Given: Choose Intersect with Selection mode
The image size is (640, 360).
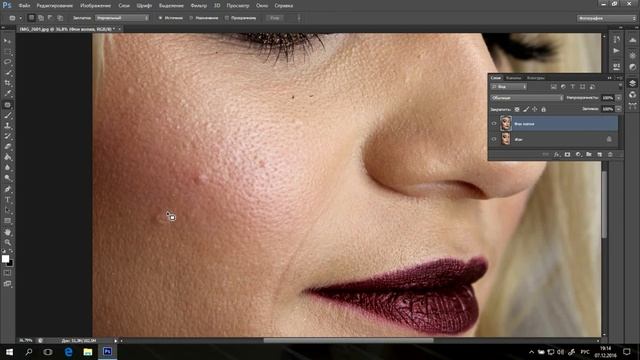Looking at the screenshot, I should click(60, 18).
